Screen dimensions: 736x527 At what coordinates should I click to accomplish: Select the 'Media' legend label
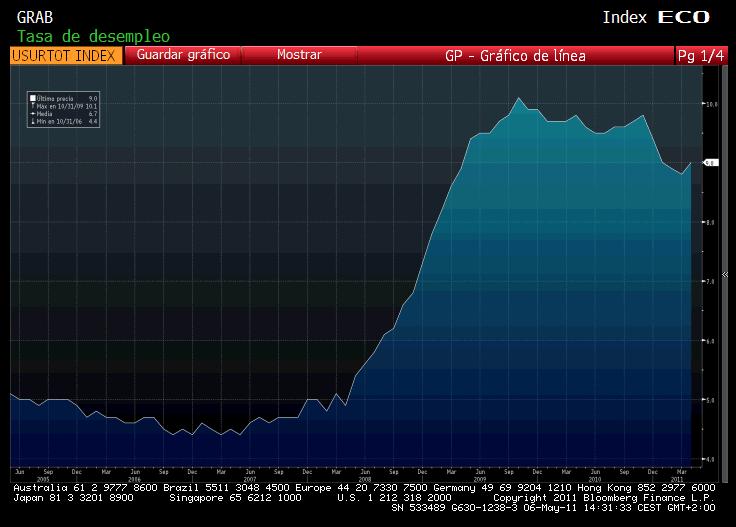[45, 114]
